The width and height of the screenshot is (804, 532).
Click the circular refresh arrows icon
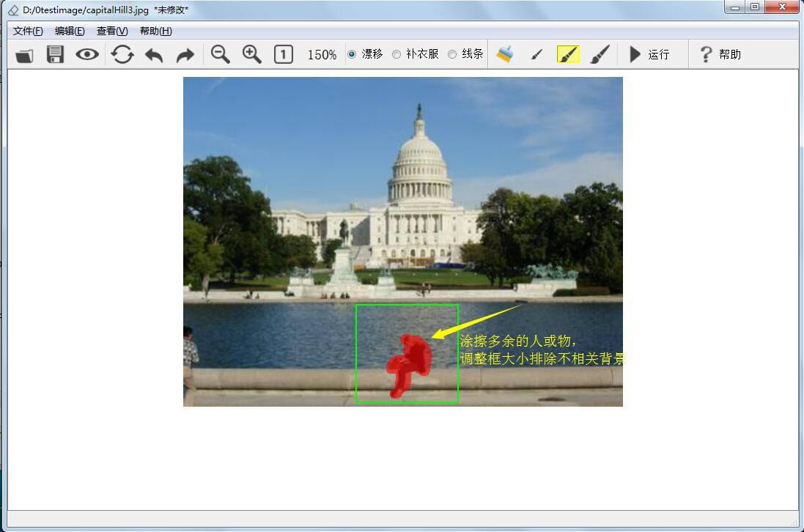coord(122,54)
